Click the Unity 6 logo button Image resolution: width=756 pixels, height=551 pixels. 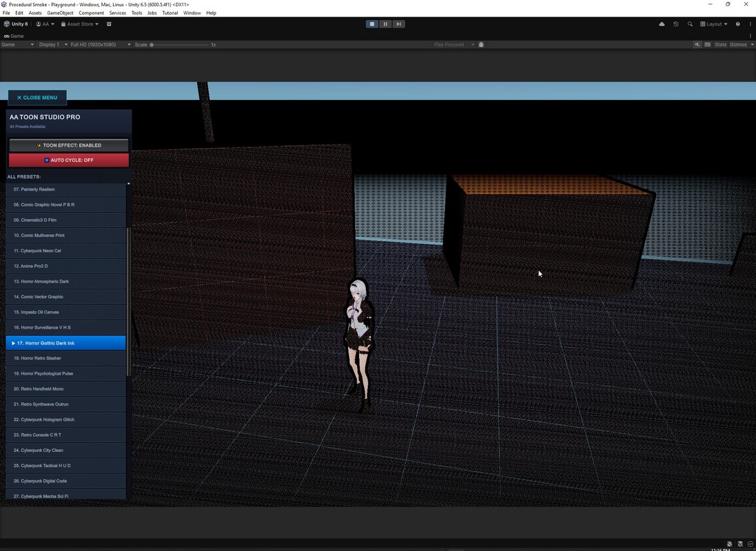pyautogui.click(x=16, y=24)
